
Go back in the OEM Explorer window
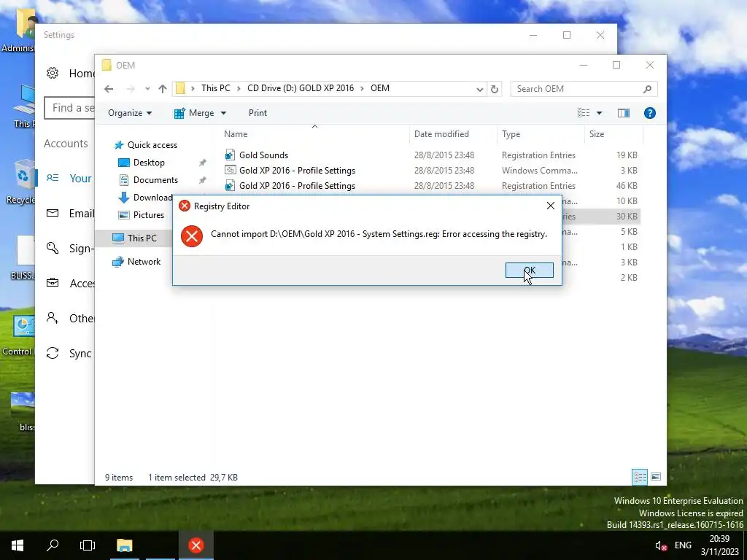click(x=109, y=89)
